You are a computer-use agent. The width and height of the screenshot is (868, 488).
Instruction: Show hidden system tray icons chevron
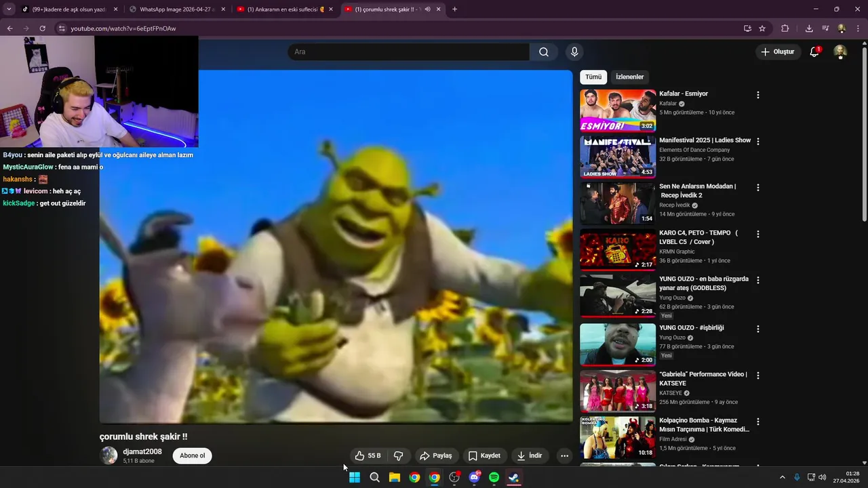782,477
